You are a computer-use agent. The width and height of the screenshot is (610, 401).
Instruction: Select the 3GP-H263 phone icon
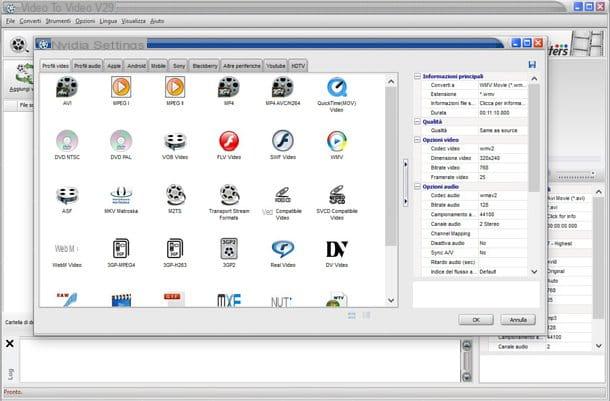pyautogui.click(x=175, y=249)
